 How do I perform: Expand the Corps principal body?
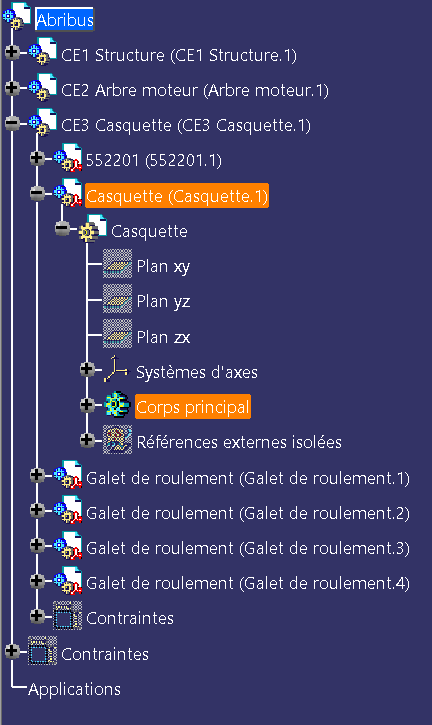coord(87,405)
